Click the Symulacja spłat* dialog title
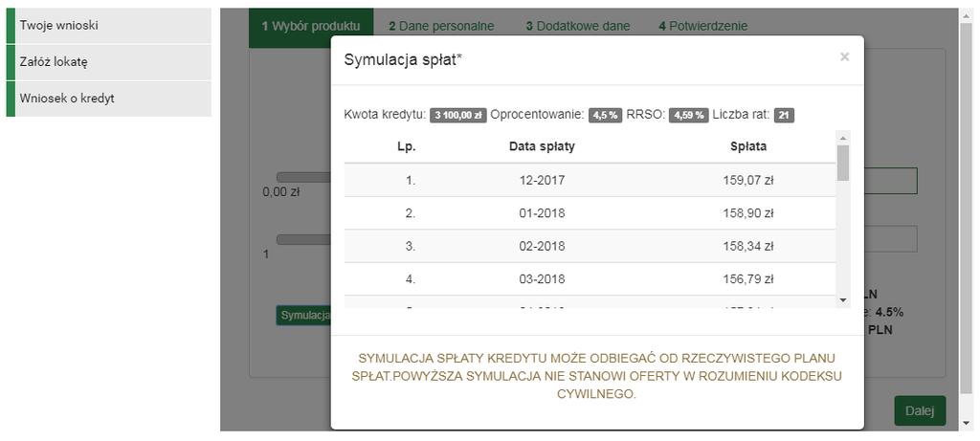Image resolution: width=980 pixels, height=441 pixels. [x=404, y=60]
